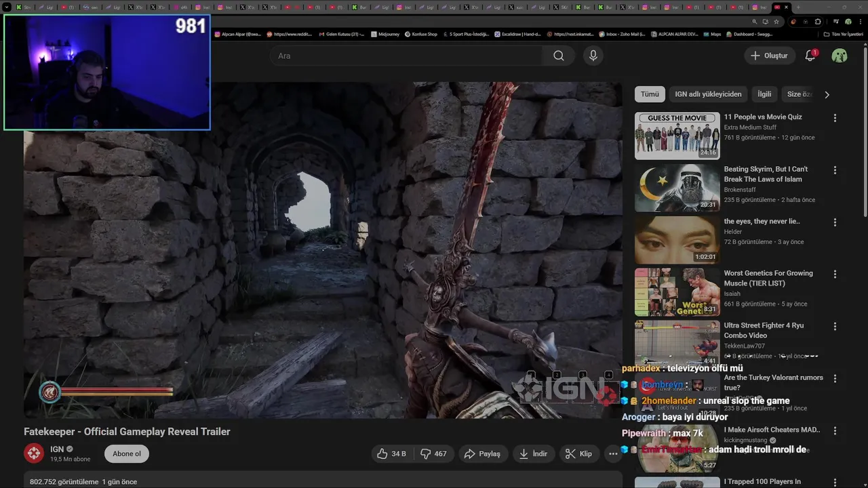Open browser zoom magnifier icon in address bar
Viewport: 868px width, 488px height.
pyautogui.click(x=754, y=22)
